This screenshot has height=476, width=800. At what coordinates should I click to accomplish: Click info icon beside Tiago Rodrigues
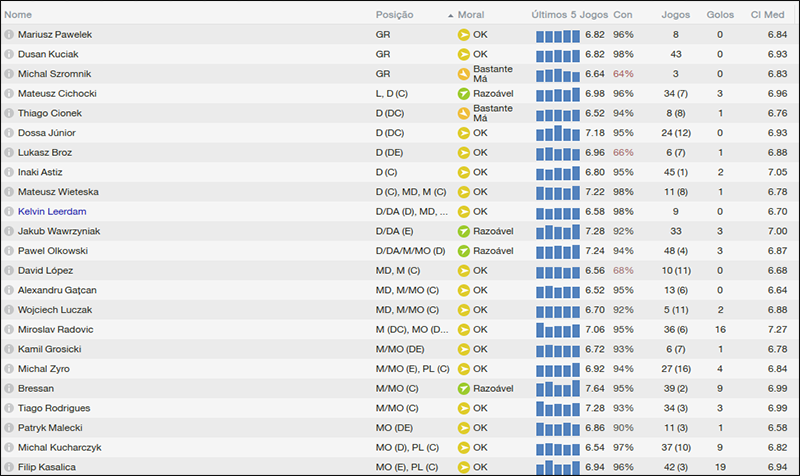coord(10,408)
